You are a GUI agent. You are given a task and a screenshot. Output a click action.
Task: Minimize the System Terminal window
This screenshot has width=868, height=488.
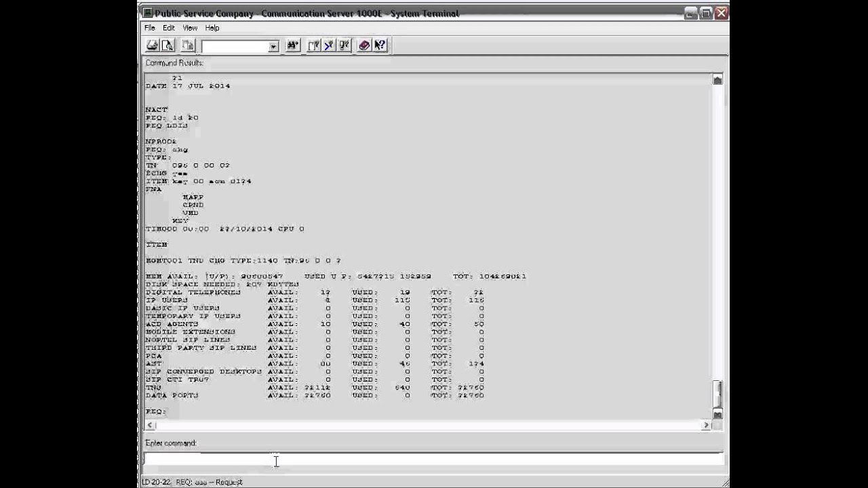(691, 13)
